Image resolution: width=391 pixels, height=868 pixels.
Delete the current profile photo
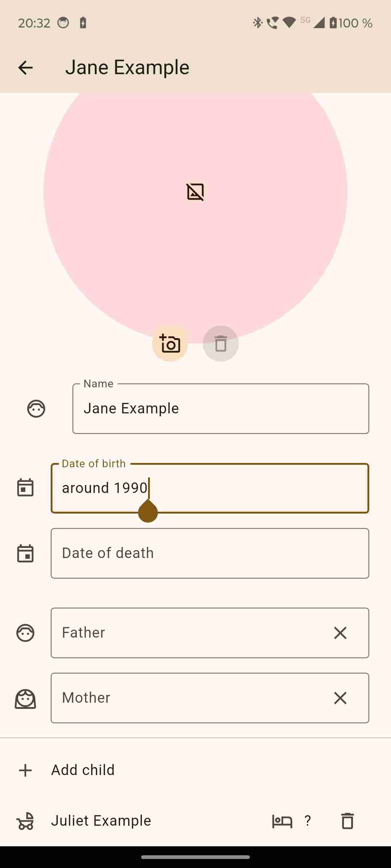(220, 344)
